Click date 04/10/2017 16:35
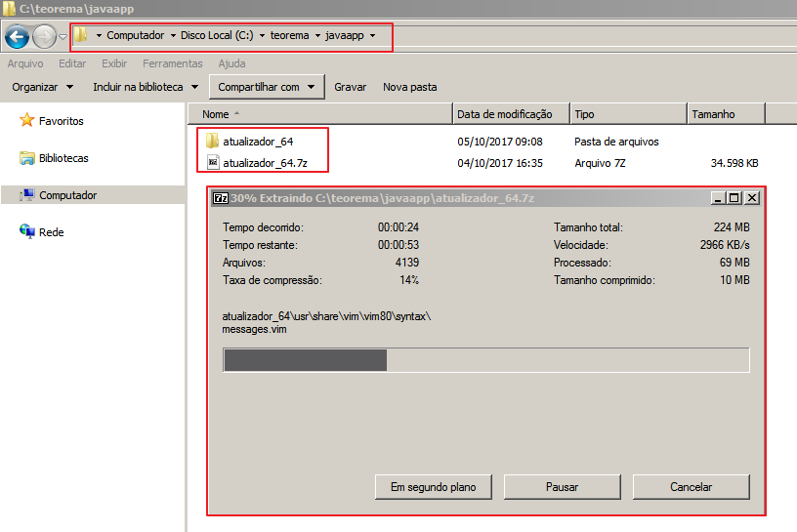The width and height of the screenshot is (797, 532). click(500, 163)
